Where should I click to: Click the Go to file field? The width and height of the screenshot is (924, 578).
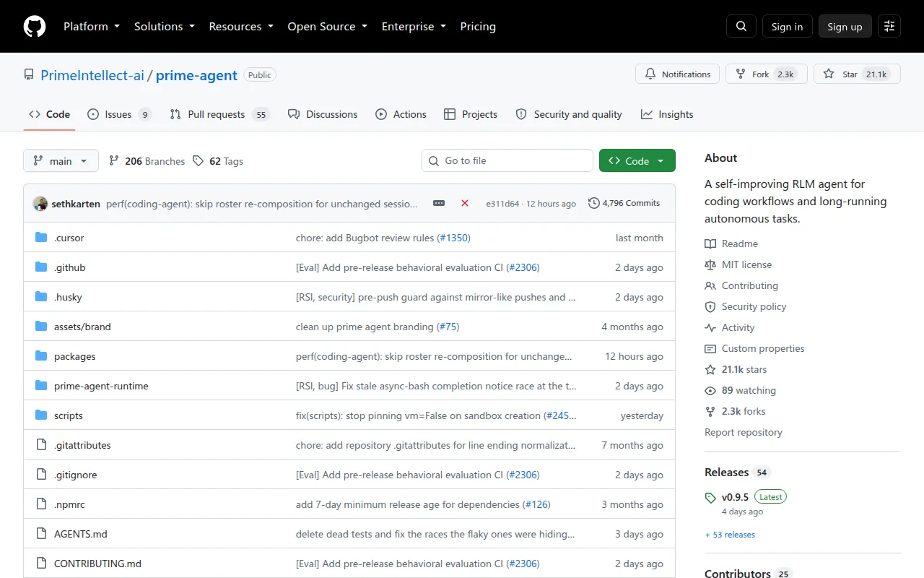pos(507,160)
